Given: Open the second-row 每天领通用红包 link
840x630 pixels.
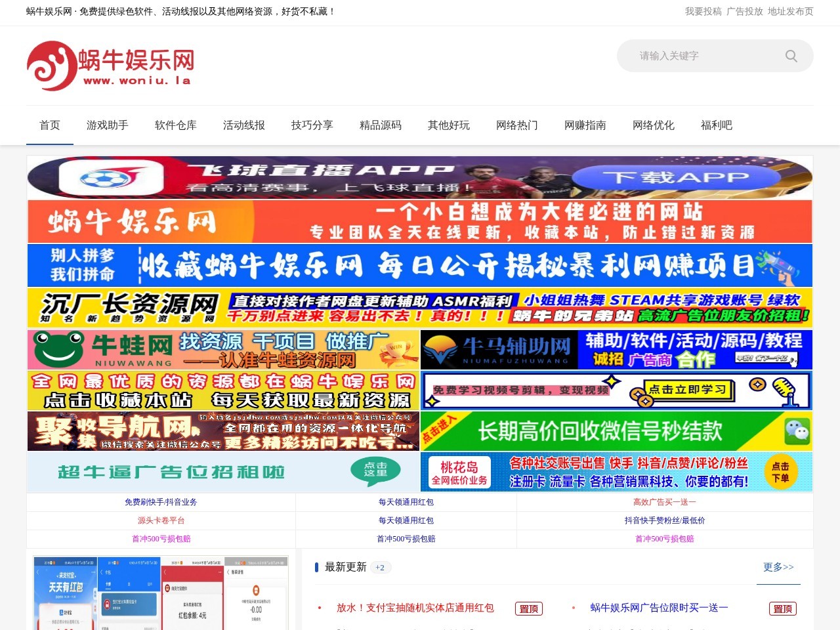Looking at the screenshot, I should [406, 520].
